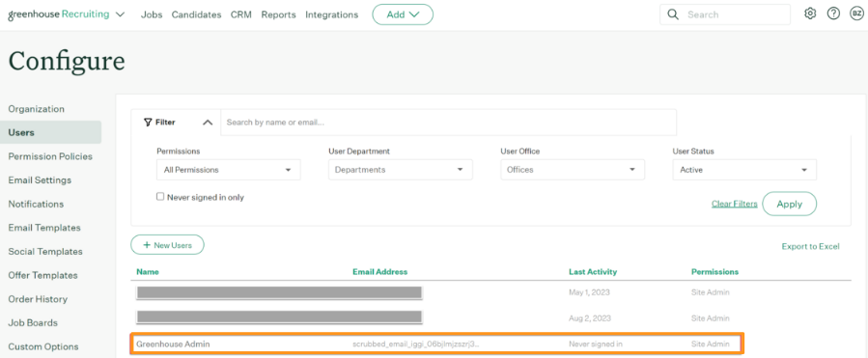The height and width of the screenshot is (358, 868).
Task: Click the Export to Excel link
Action: [810, 246]
